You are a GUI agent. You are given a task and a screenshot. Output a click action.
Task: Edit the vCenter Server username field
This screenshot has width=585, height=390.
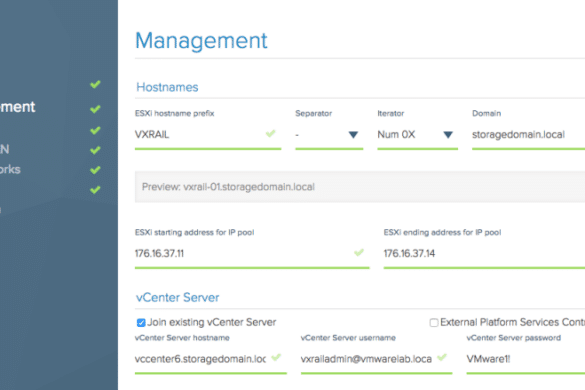pyautogui.click(x=376, y=359)
